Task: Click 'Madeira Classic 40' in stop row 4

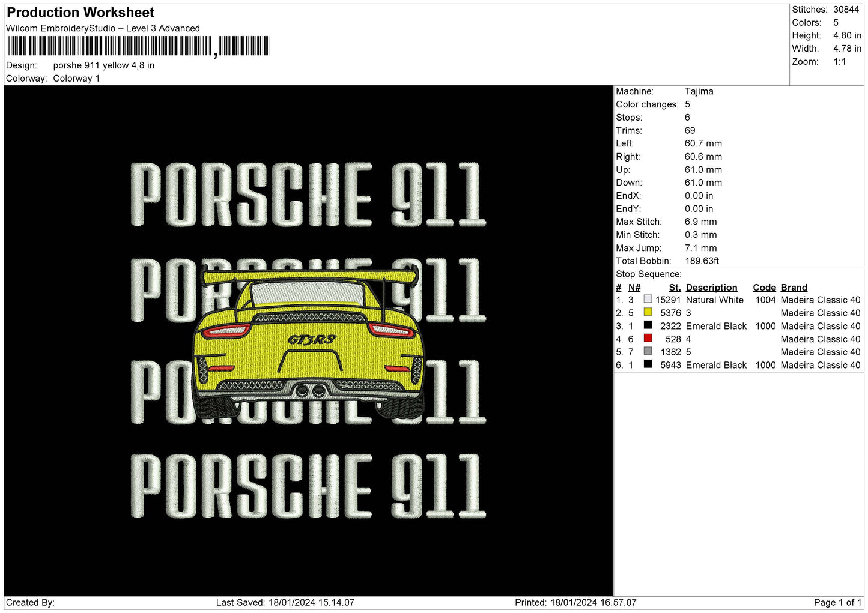Action: click(821, 339)
